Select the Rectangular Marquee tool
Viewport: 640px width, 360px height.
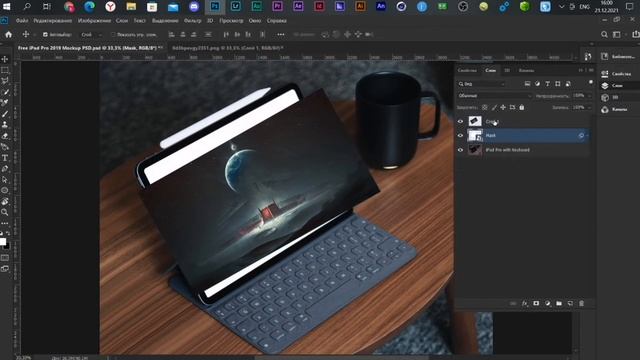coord(5,70)
